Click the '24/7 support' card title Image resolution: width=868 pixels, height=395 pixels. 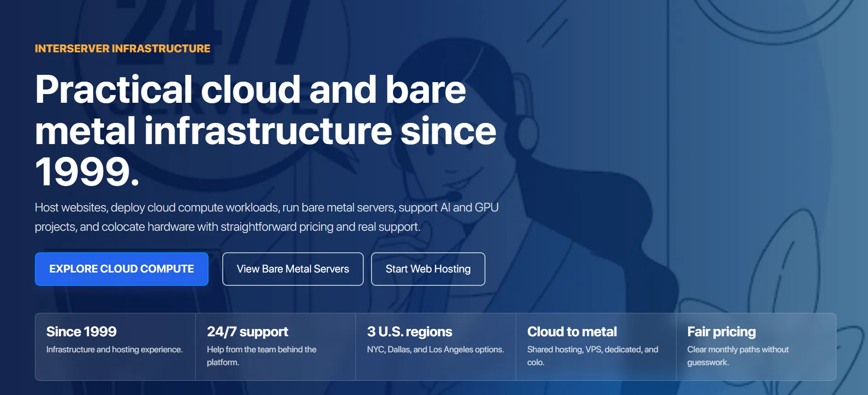coord(248,331)
